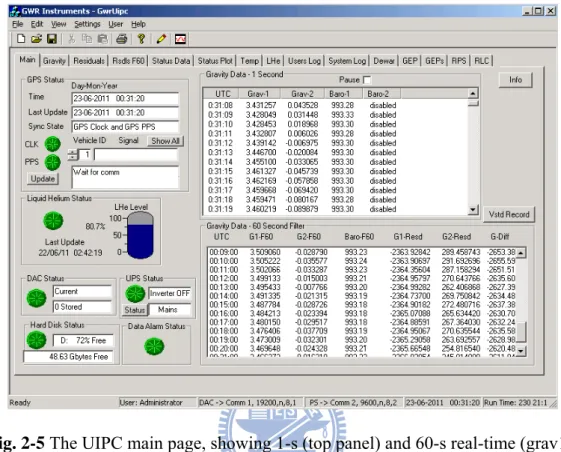Click the yellow pencil toolbar icon

coord(161,39)
